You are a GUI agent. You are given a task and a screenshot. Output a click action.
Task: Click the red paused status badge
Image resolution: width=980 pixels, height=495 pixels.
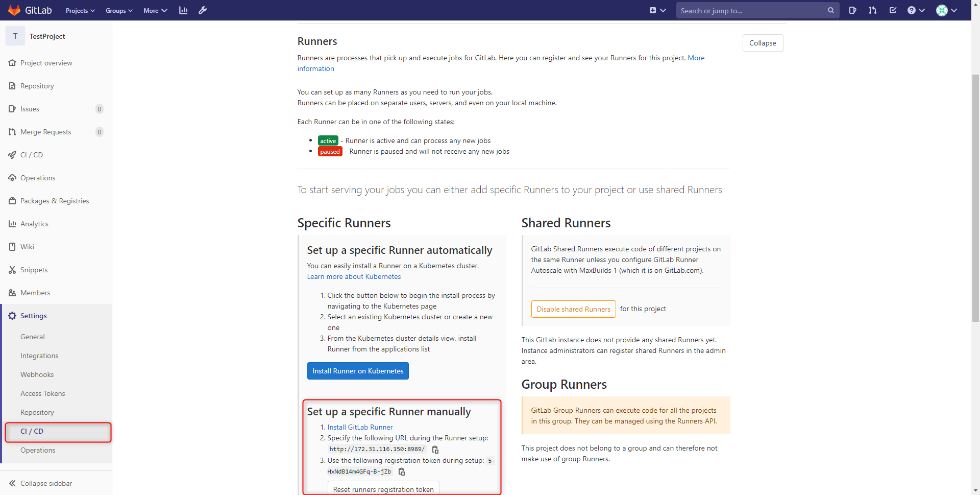click(330, 152)
